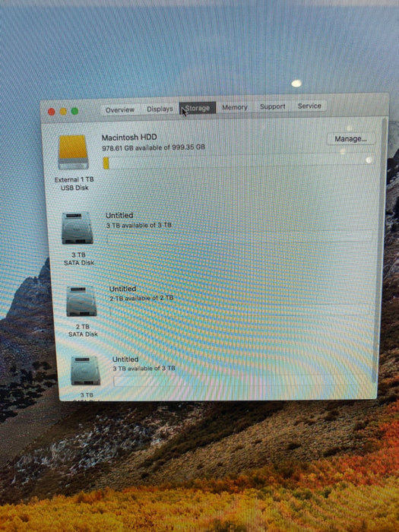Click the green zoom window button
399x532 pixels.
point(74,111)
